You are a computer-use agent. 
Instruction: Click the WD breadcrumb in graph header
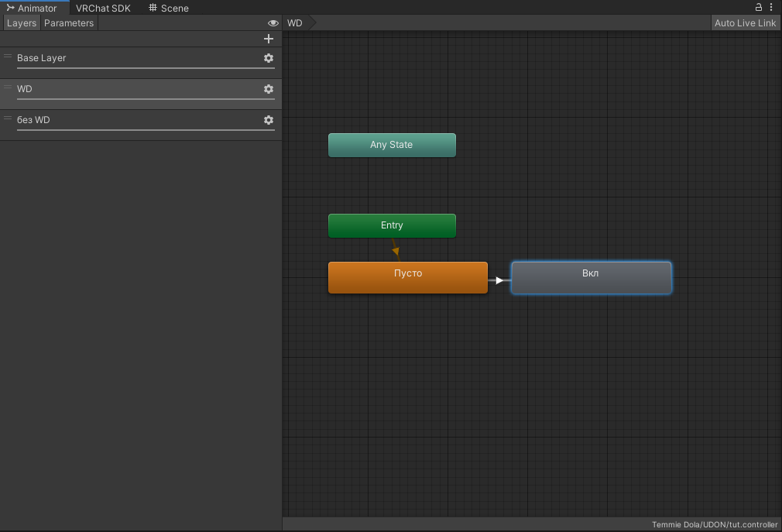(x=295, y=23)
